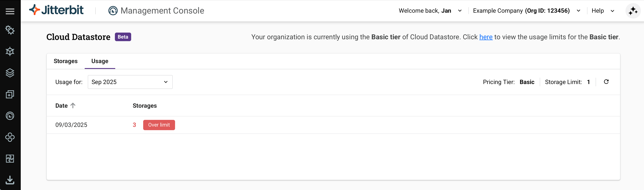Select the Usage tab

(100, 61)
